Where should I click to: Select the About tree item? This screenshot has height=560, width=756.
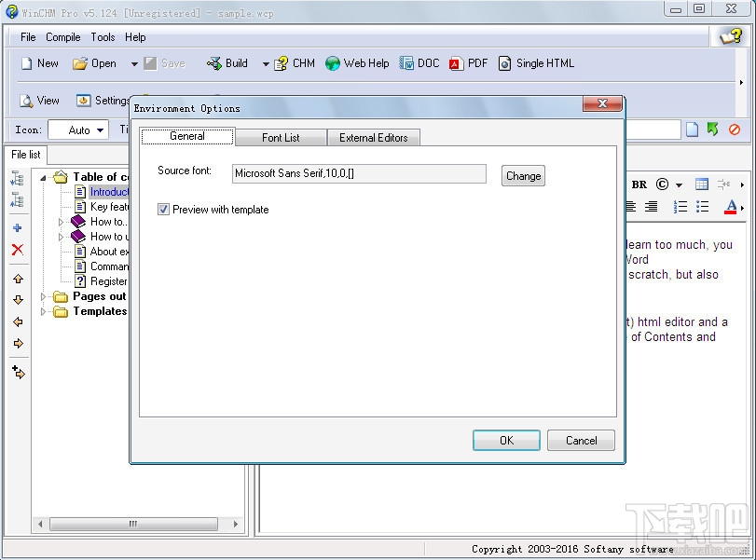(x=109, y=252)
